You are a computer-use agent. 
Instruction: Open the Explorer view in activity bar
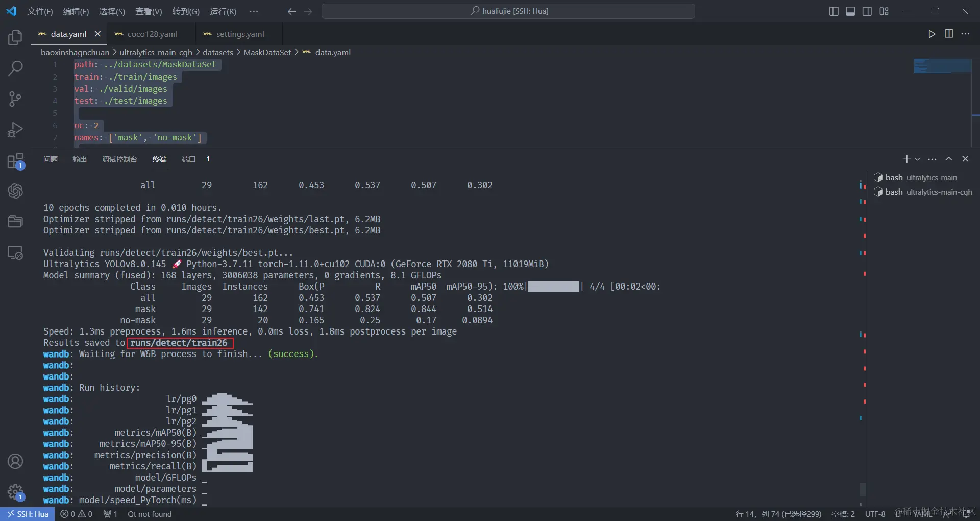click(15, 37)
